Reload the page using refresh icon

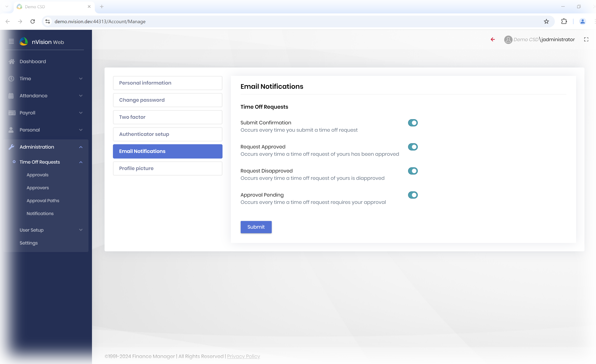click(33, 21)
